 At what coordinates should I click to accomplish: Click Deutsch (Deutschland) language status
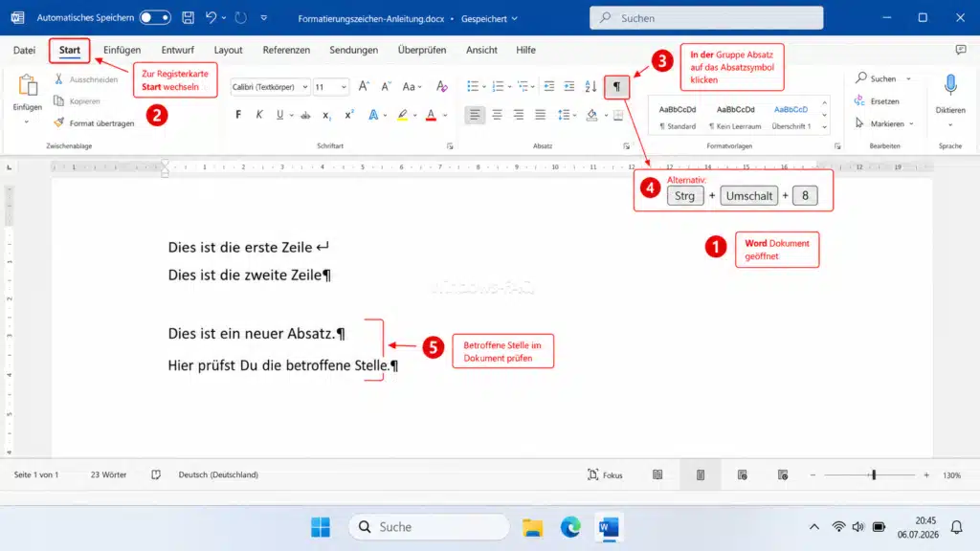[218, 474]
